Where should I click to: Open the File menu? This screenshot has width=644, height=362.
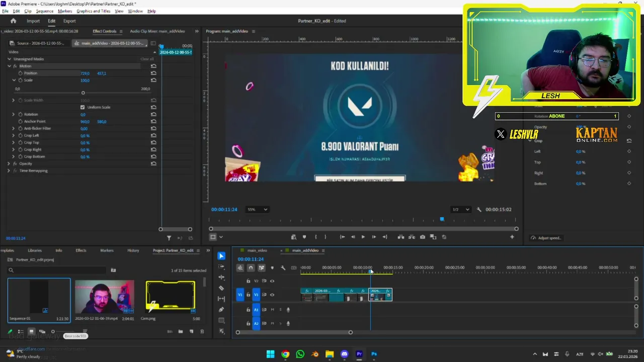point(5,11)
